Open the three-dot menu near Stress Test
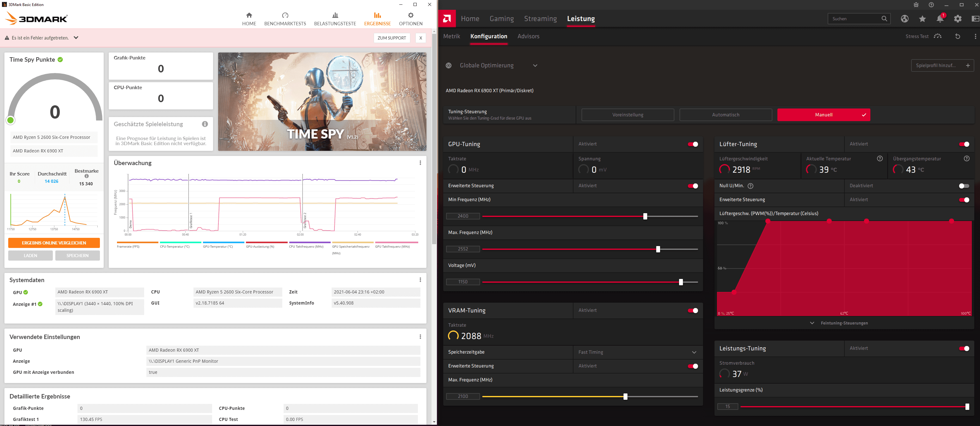This screenshot has height=426, width=980. (975, 36)
